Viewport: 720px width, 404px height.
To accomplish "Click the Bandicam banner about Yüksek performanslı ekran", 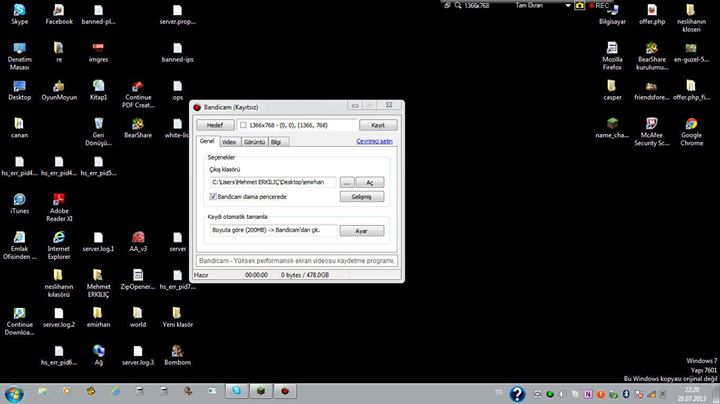I will pos(297,260).
